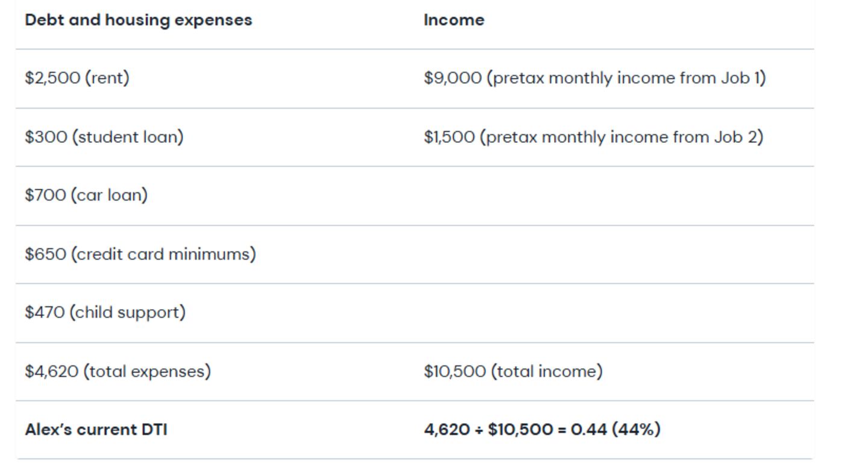
Task: Click the "Alex's current DTI" row label
Action: click(96, 430)
